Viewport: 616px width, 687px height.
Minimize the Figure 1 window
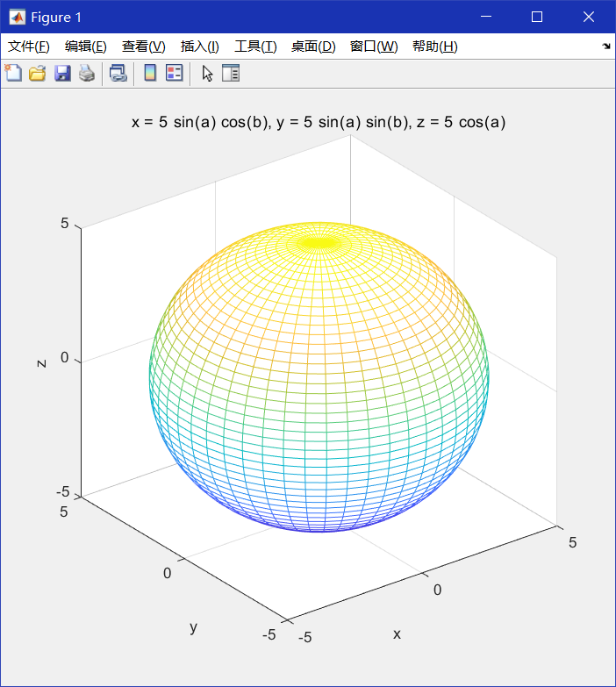[x=486, y=17]
